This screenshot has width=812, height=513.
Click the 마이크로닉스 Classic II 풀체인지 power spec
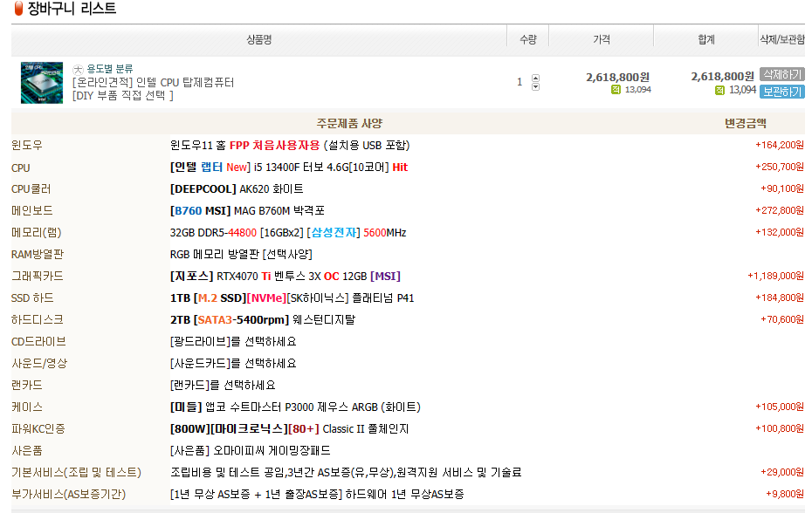[x=290, y=428]
